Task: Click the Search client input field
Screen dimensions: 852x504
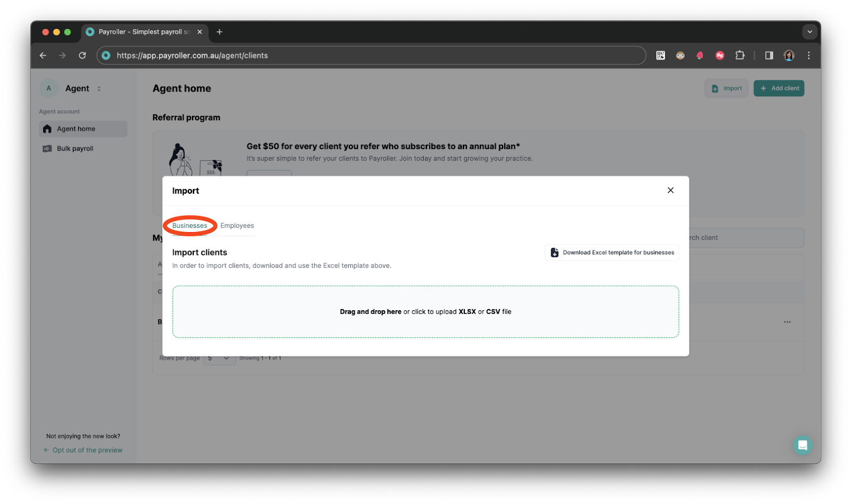Action: [x=745, y=238]
